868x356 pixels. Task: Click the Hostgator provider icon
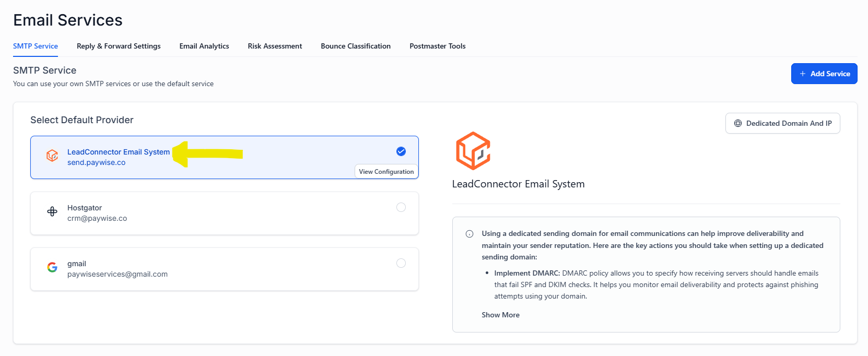(52, 211)
